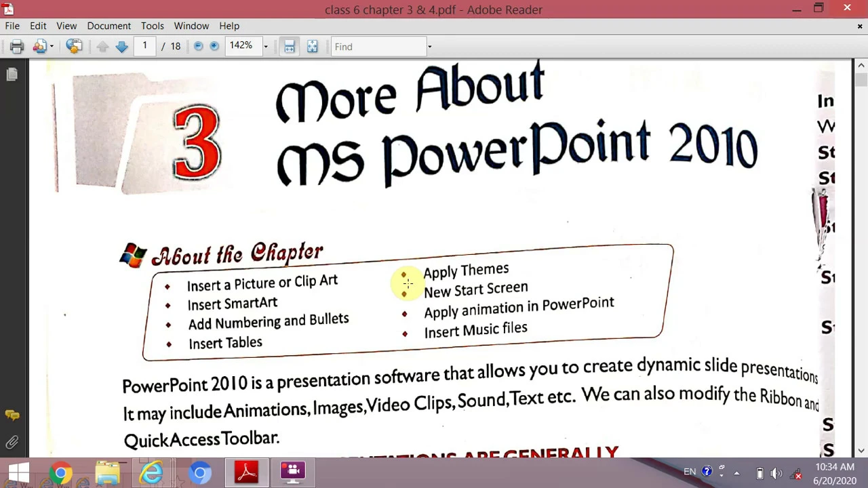Open the Attachments paperclip panel icon
Screen dimensions: 868x488
pos(12,443)
